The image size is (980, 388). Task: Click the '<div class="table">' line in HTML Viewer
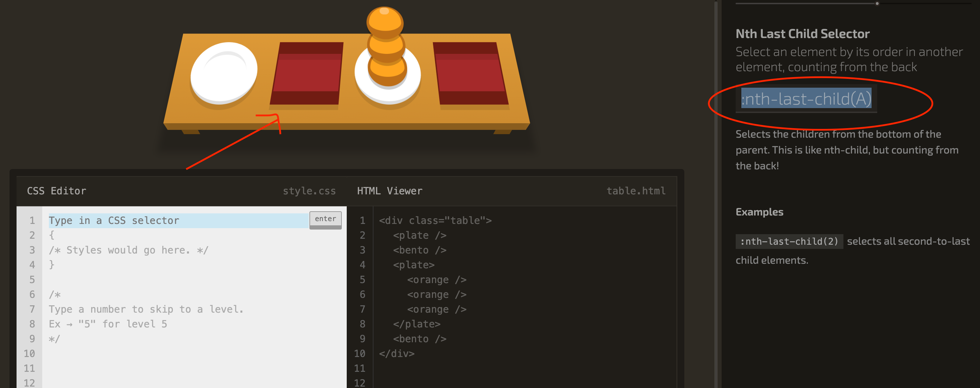pos(435,221)
